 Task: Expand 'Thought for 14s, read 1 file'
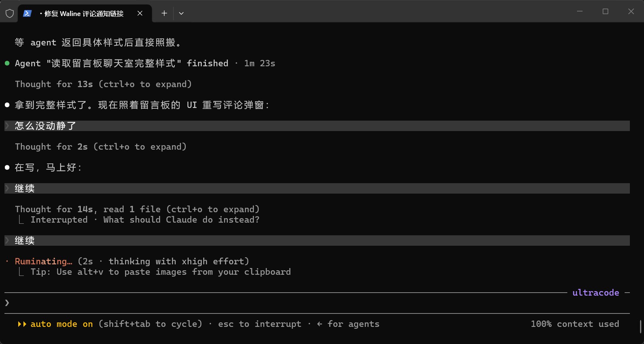pos(137,209)
